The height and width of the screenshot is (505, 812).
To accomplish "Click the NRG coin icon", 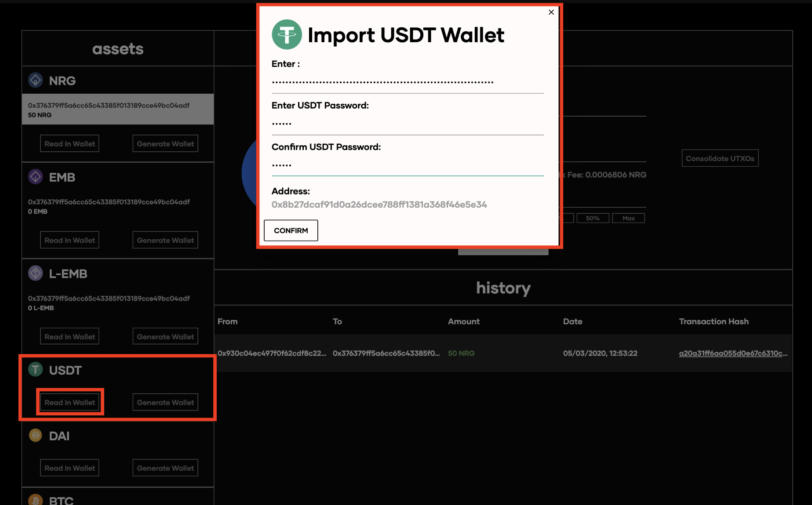I will (36, 80).
